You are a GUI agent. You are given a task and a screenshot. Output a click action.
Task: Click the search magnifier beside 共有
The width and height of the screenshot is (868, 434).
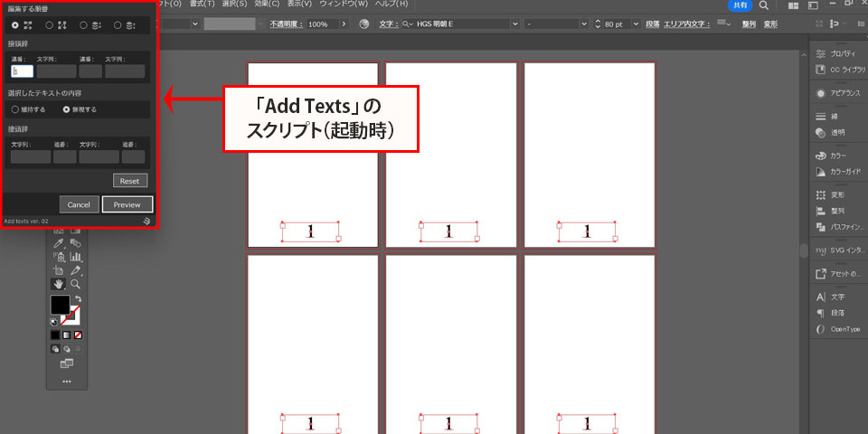coord(764,5)
